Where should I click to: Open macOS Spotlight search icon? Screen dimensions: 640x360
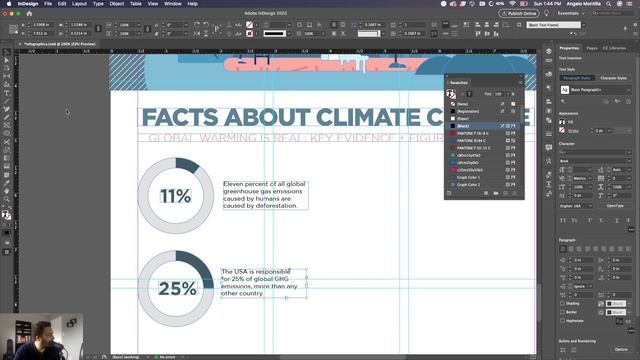click(x=608, y=4)
